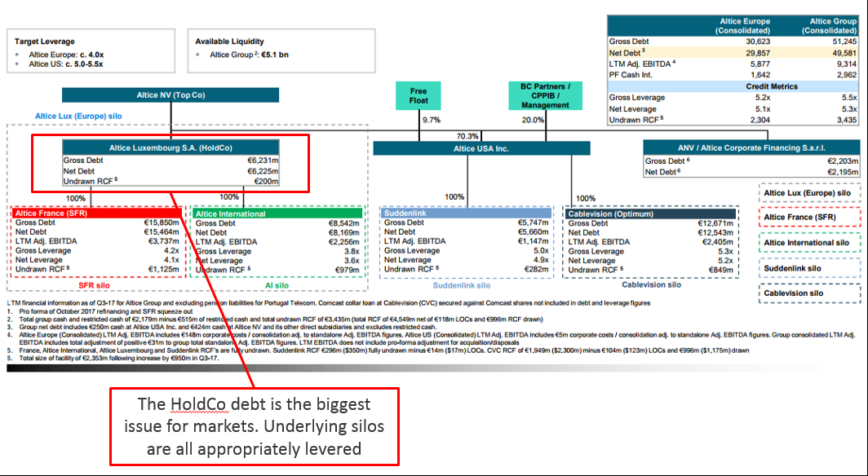Viewport: 868px width, 476px height.
Task: Click the Altice NV (Top Co) box
Action: 170,95
